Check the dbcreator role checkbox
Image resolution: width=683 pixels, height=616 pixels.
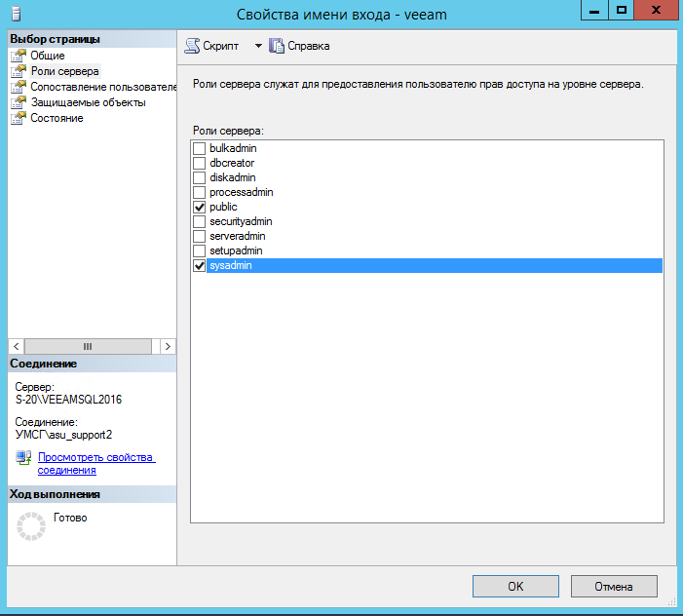click(200, 163)
